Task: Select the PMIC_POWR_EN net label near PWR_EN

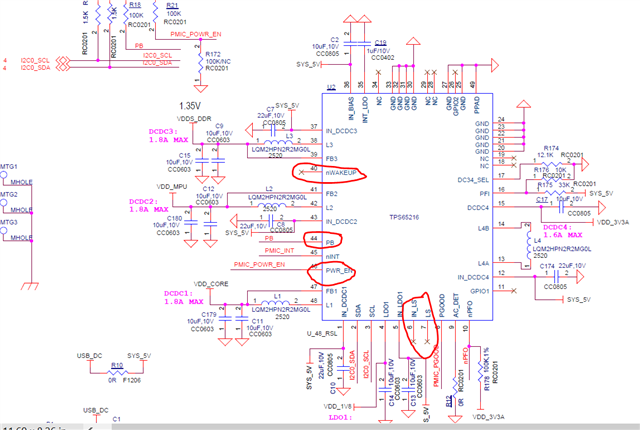Action: pyautogui.click(x=259, y=264)
